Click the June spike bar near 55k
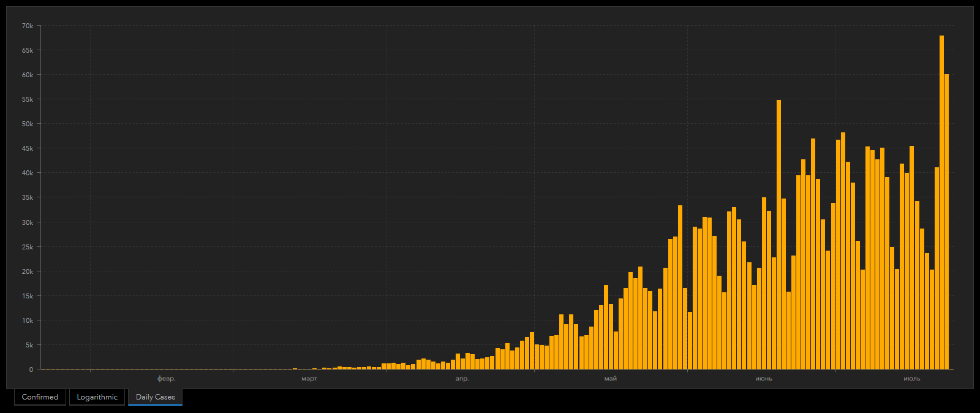The image size is (980, 413). click(x=778, y=235)
